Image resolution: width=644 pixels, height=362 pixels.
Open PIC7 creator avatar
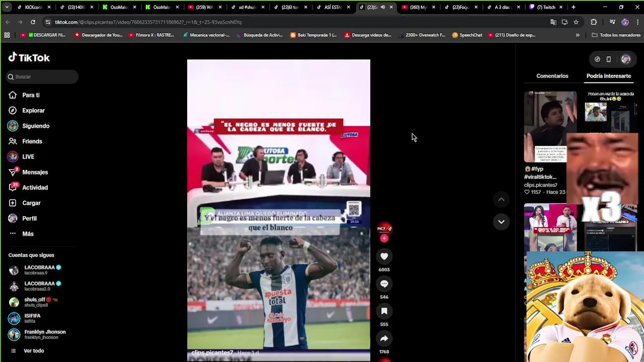click(384, 229)
